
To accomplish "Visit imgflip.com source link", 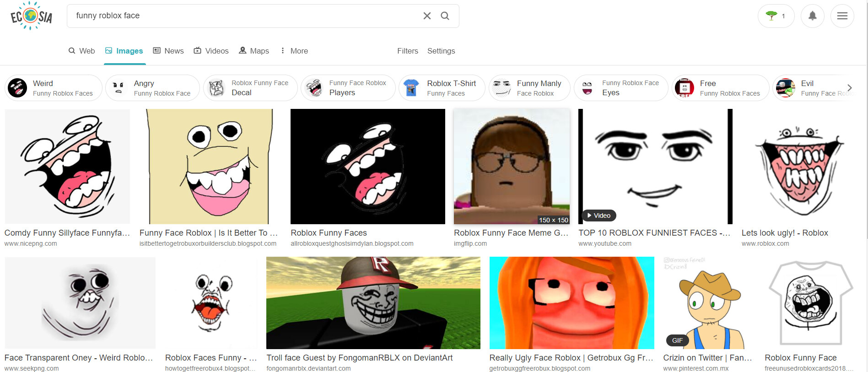I will coord(470,244).
